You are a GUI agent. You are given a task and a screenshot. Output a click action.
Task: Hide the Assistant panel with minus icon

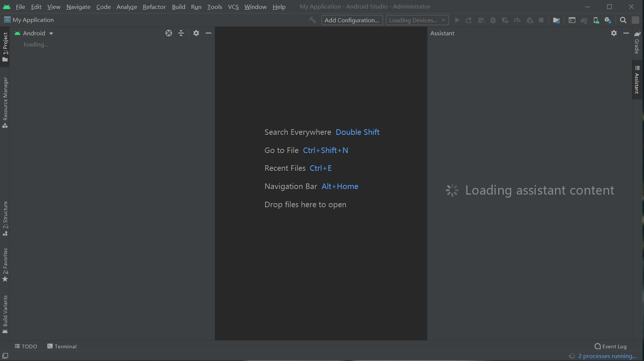[x=626, y=33]
